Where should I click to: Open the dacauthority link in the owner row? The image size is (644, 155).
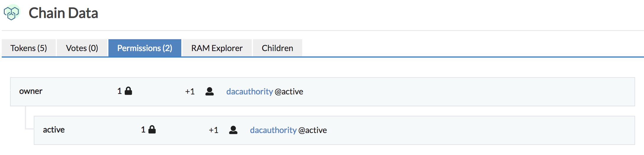point(249,91)
